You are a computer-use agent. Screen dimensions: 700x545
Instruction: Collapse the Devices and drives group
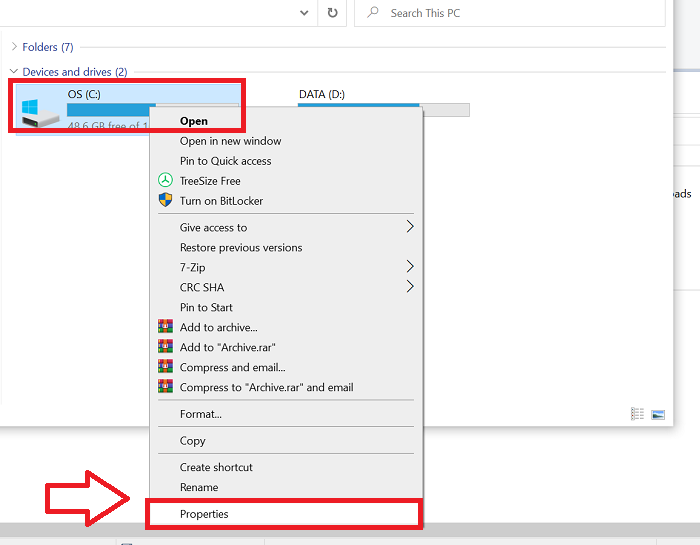pos(14,72)
